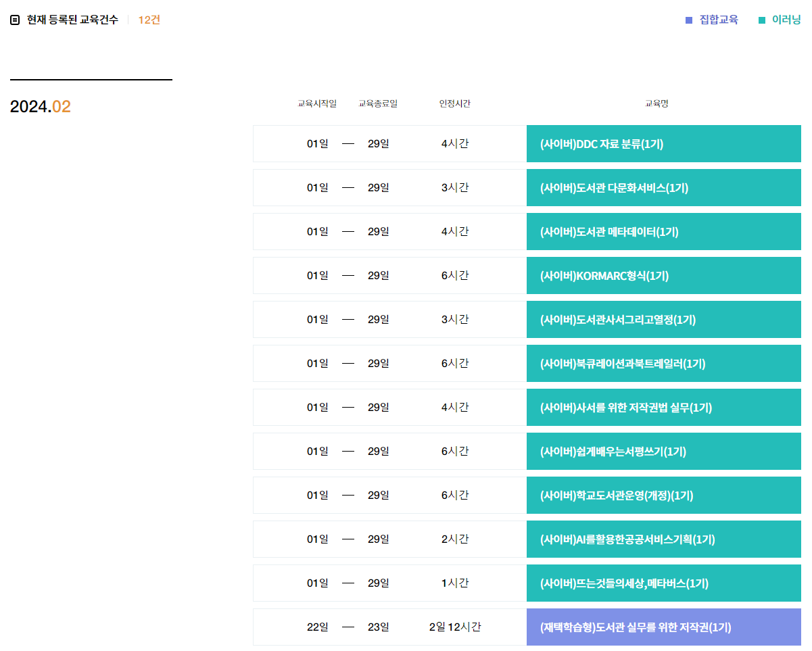The image size is (812, 651).
Task: Click 2시간 in the AI를활용한공공서비스기획 row
Action: [455, 539]
